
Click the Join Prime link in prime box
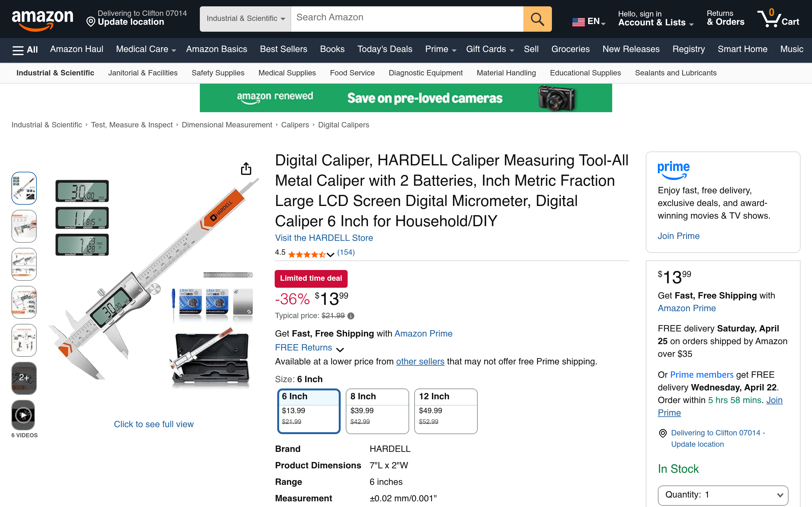click(678, 236)
